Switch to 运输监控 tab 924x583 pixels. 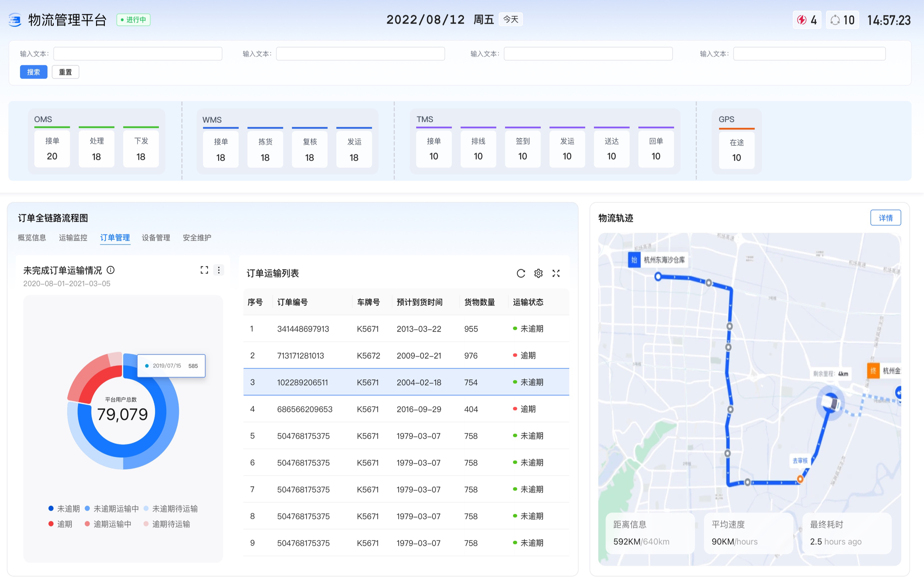pyautogui.click(x=73, y=238)
